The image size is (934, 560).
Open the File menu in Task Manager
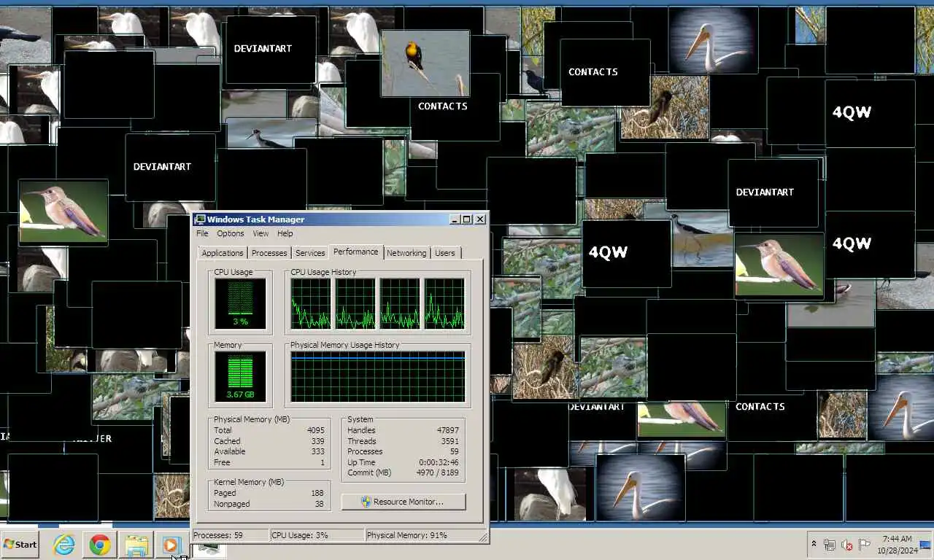pyautogui.click(x=202, y=233)
